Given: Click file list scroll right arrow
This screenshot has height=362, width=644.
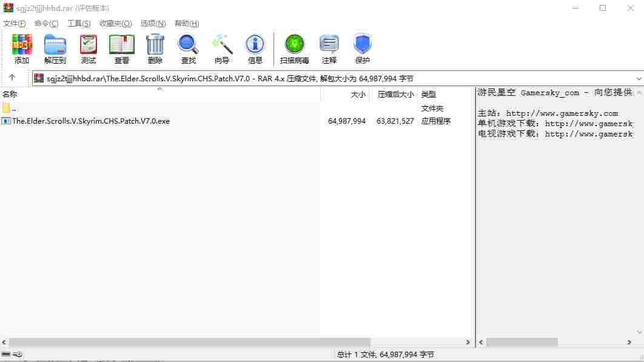Looking at the screenshot, I should tap(468, 342).
